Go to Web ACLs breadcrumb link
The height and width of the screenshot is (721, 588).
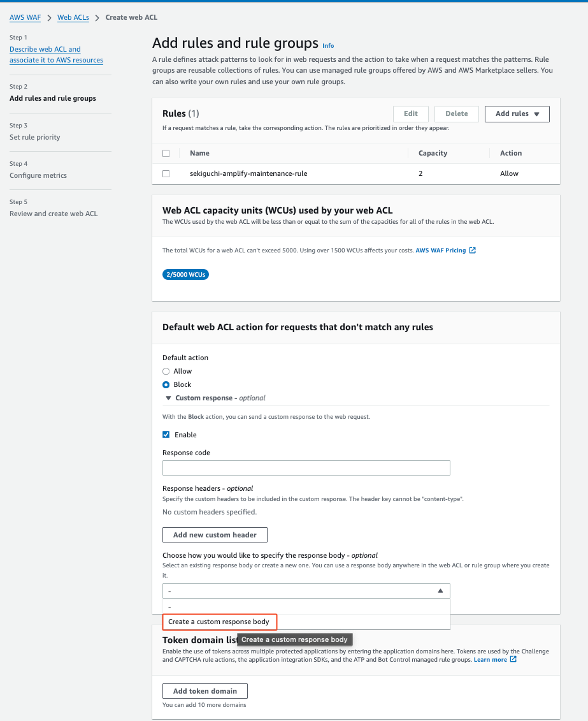73,17
